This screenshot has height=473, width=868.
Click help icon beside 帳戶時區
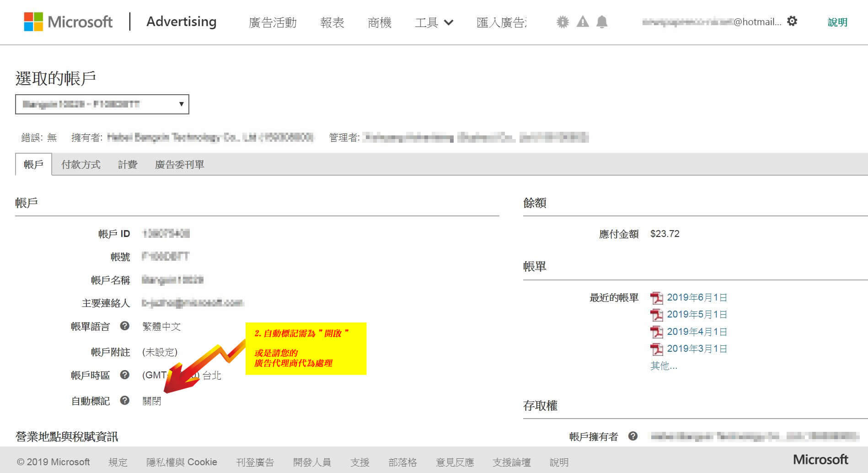coord(124,375)
